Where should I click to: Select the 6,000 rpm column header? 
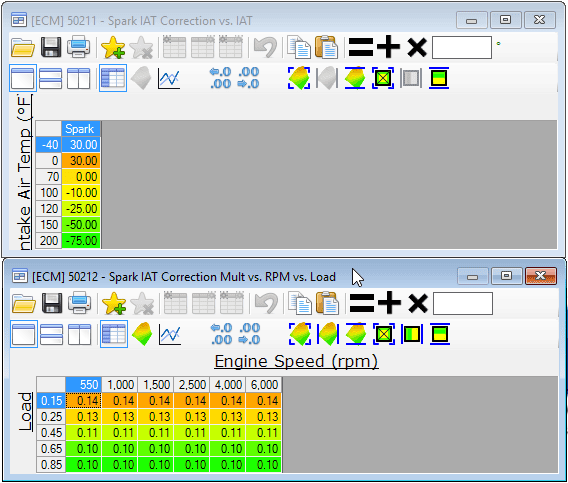pos(264,385)
